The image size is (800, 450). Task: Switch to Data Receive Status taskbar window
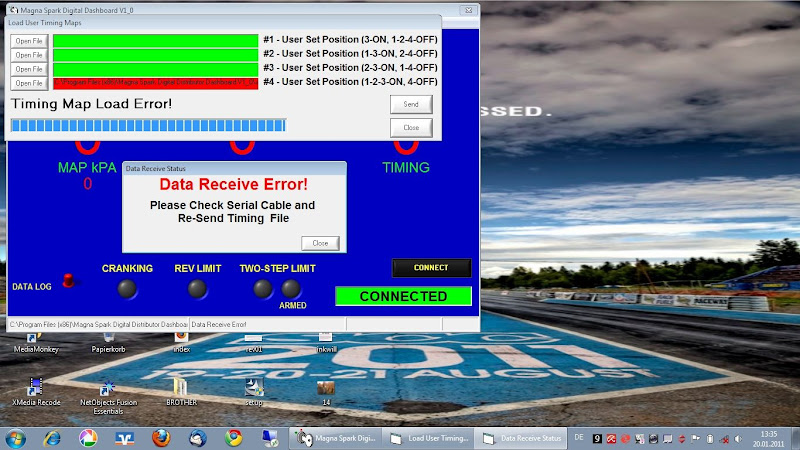(522, 438)
